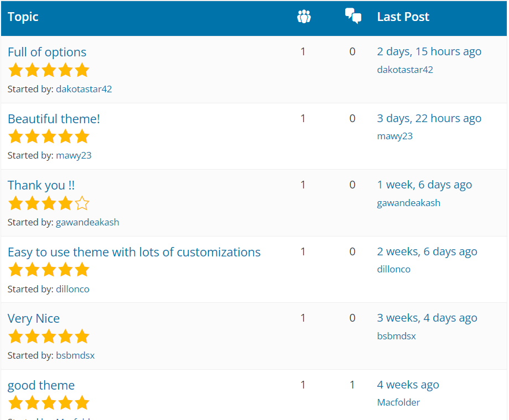Click the Topic column header
509x420 pixels.
point(23,17)
